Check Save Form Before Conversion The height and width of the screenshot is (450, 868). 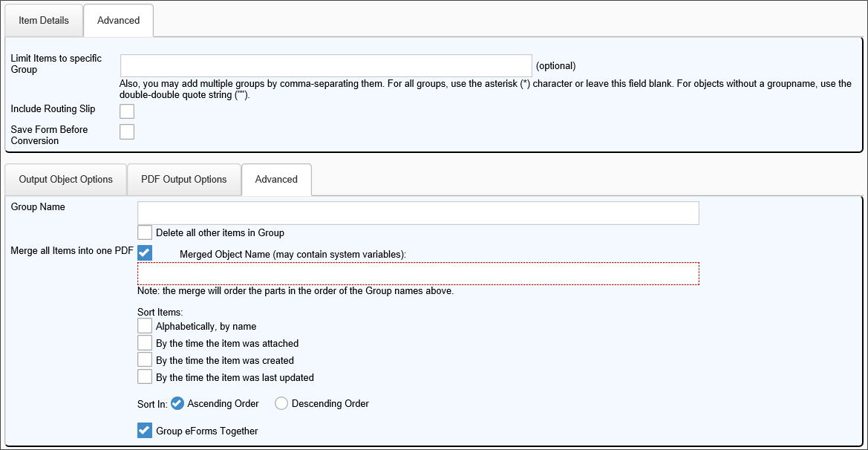127,131
